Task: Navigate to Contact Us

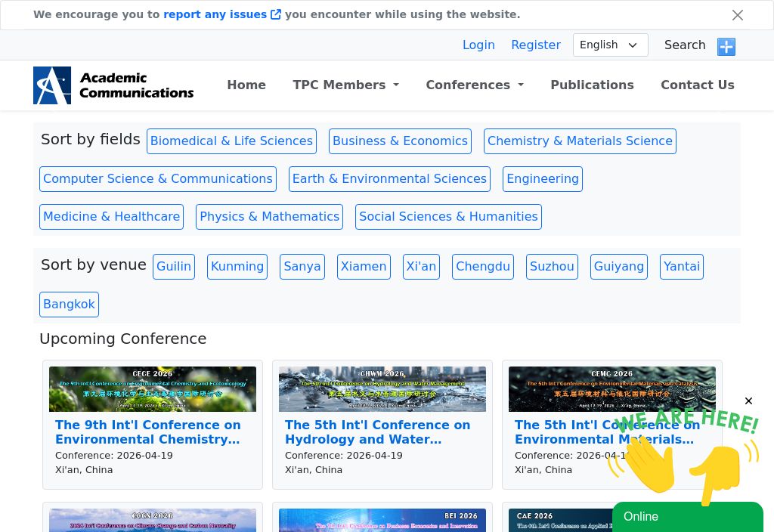Action: pyautogui.click(x=697, y=85)
